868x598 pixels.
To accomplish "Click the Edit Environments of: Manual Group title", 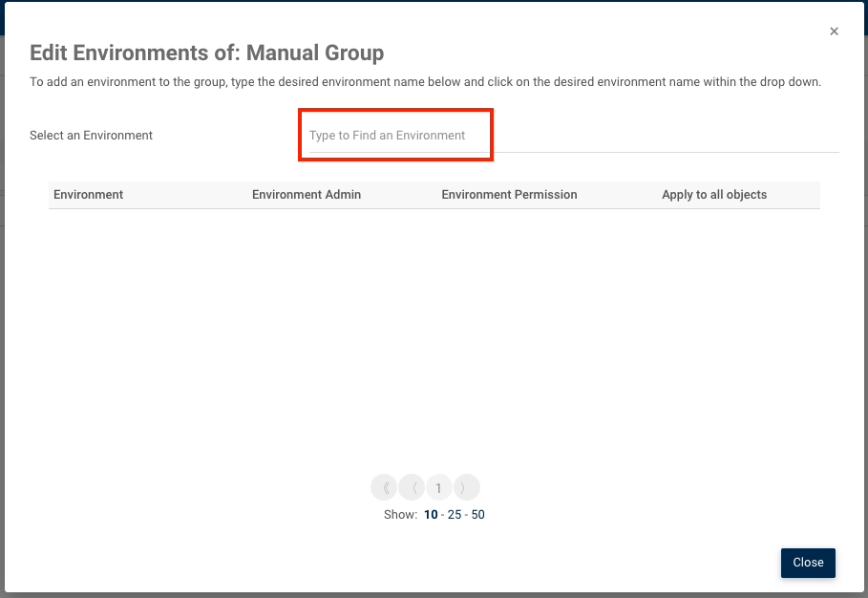I will point(207,53).
